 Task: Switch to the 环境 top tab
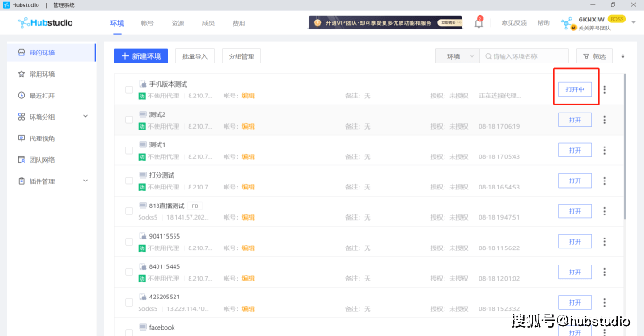pos(117,23)
